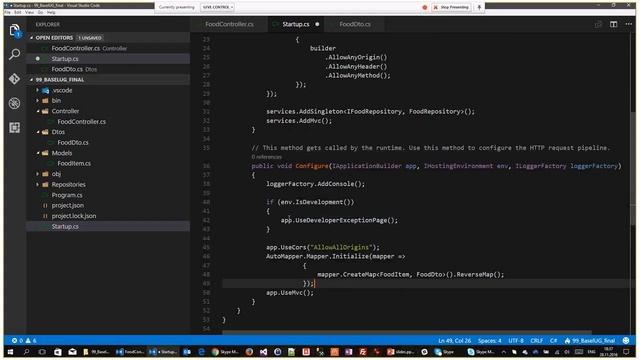Pin the presenting toolbar with pin icon
Viewport: 640px width, 360px height.
coord(479,7)
